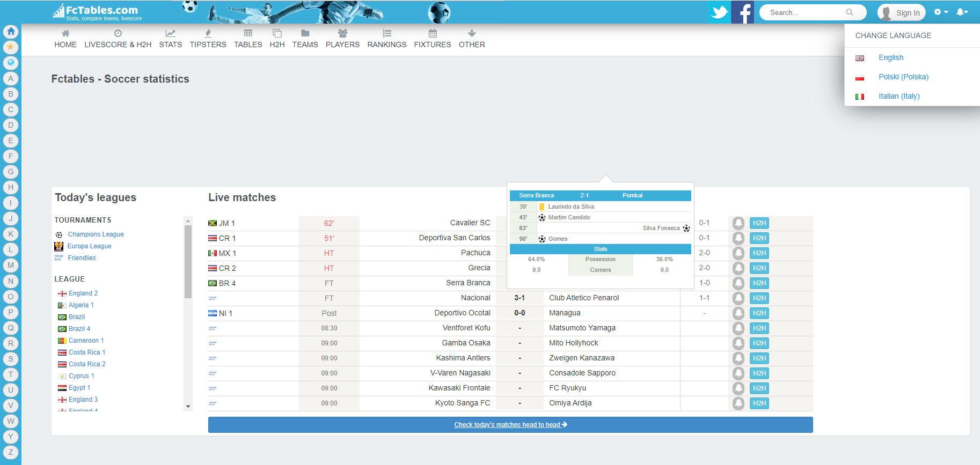Open the Twitter page icon
Screen dimensions: 980x465
719,12
